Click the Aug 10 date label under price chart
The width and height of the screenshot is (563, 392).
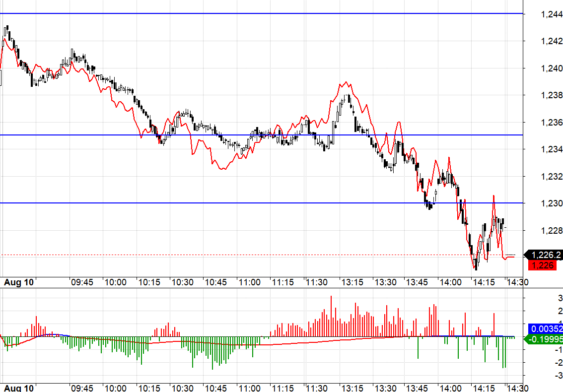[19, 282]
